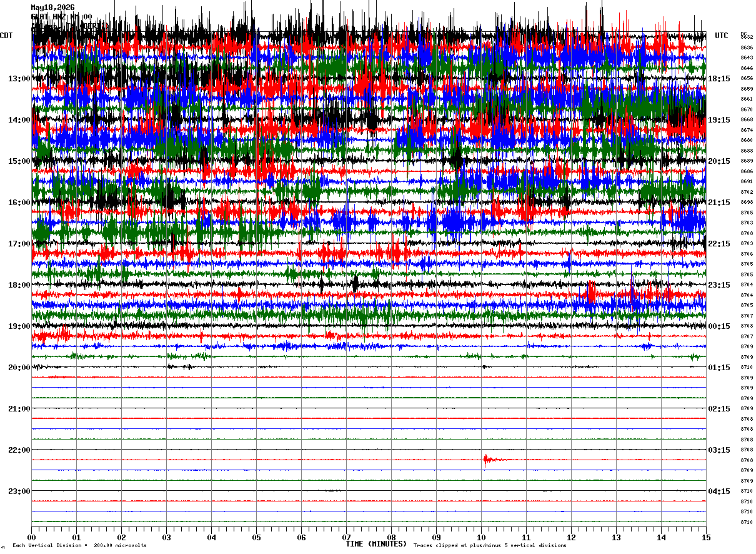
Task: Click the Each Vertical Division scale note
Action: (x=80, y=546)
